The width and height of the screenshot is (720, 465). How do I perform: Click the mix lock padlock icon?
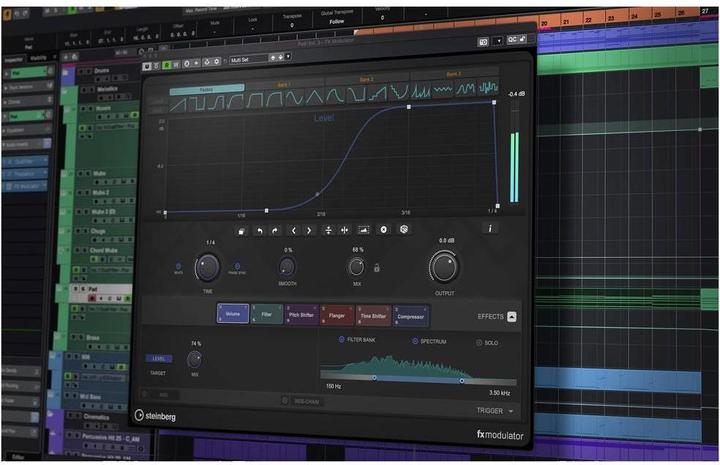click(x=377, y=268)
